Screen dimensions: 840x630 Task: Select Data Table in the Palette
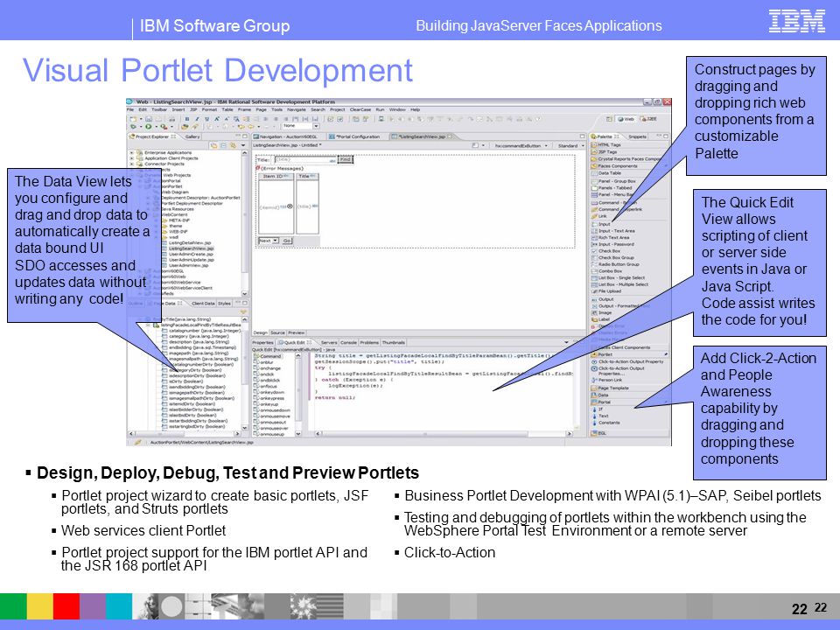(x=606, y=173)
